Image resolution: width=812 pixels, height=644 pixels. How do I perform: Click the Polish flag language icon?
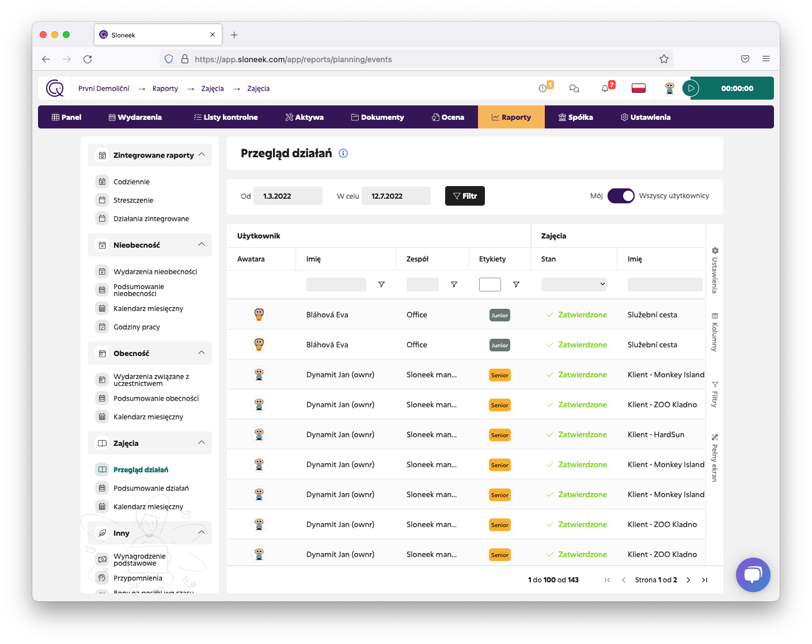638,89
